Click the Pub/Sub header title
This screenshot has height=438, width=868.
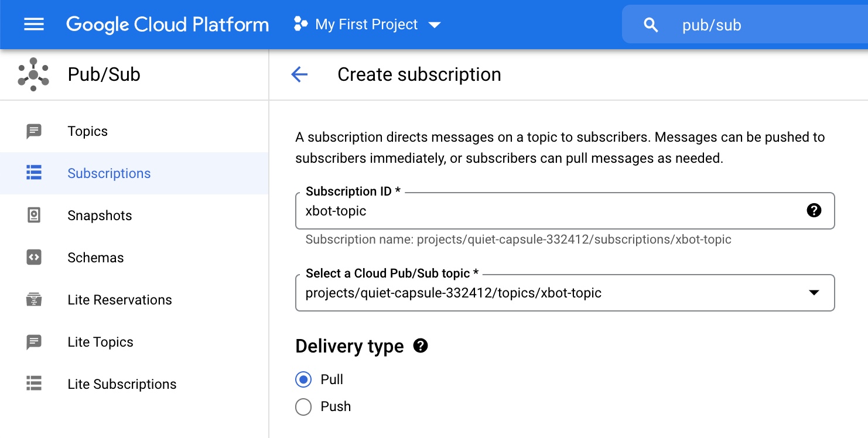coord(104,74)
